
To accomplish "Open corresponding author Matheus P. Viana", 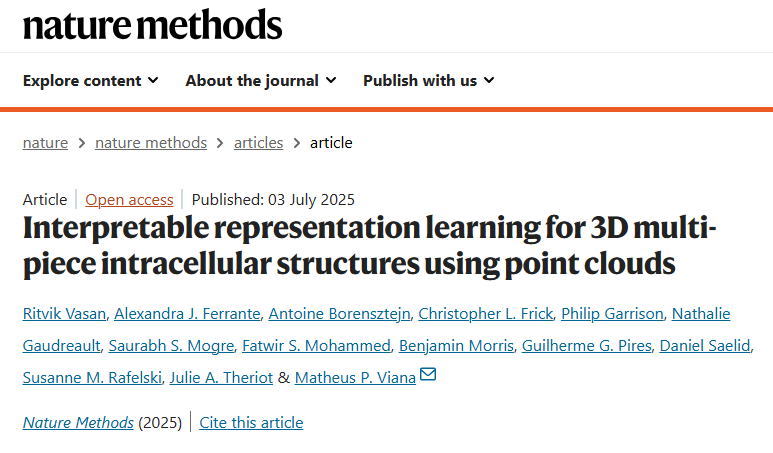I will (355, 378).
